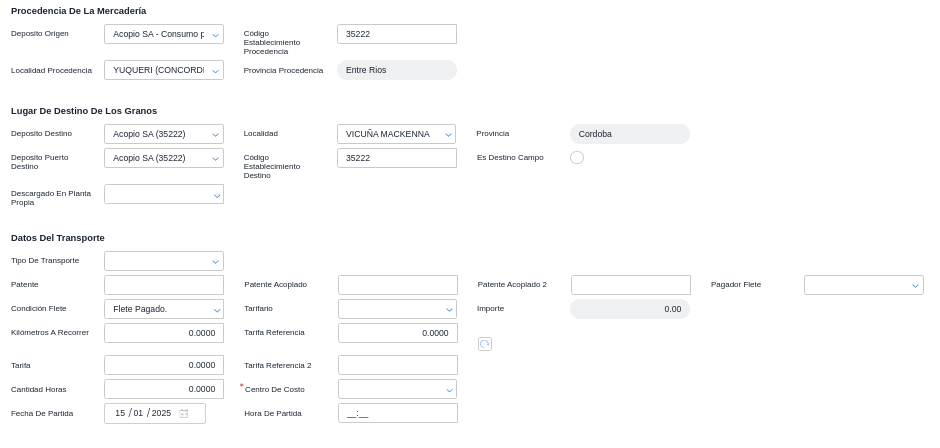Select the Pagador Flete dropdown

(863, 285)
